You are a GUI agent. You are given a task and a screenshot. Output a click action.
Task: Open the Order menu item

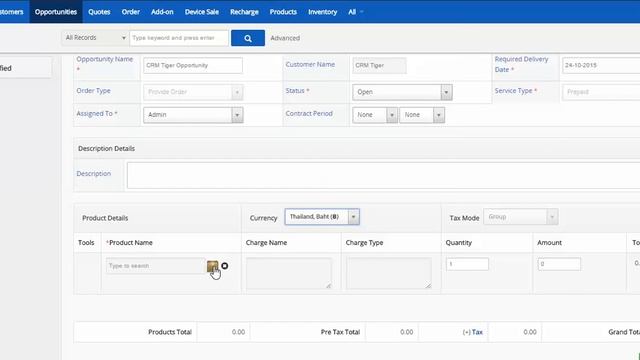point(131,12)
